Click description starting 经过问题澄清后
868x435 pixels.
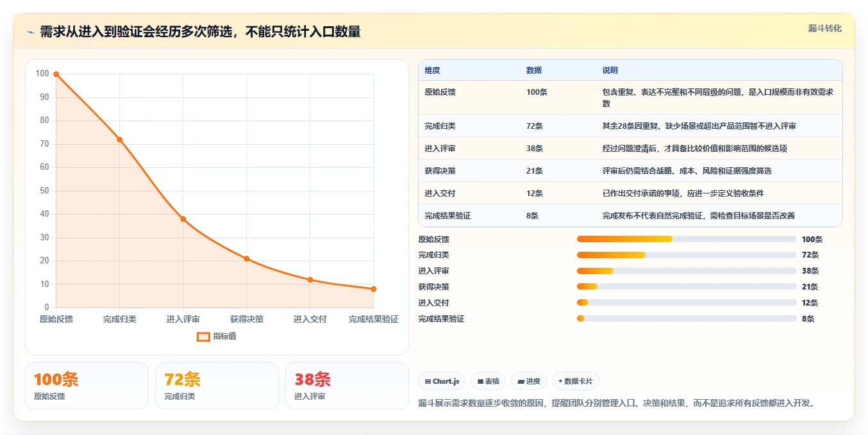(694, 149)
